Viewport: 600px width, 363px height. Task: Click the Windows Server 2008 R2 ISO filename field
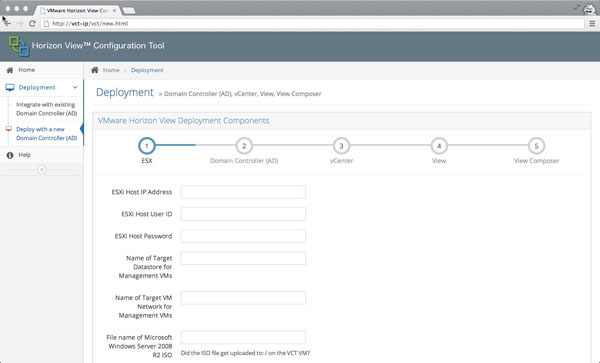(243, 337)
